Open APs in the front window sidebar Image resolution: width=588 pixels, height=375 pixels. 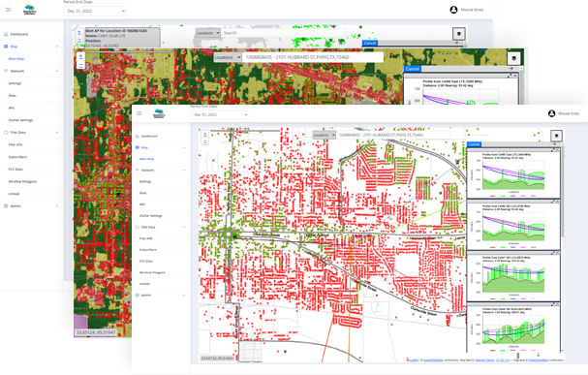(142, 204)
